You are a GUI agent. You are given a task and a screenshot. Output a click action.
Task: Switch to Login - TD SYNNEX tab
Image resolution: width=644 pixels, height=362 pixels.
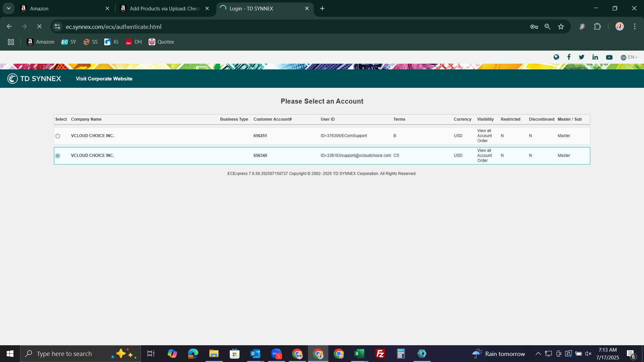(265, 9)
